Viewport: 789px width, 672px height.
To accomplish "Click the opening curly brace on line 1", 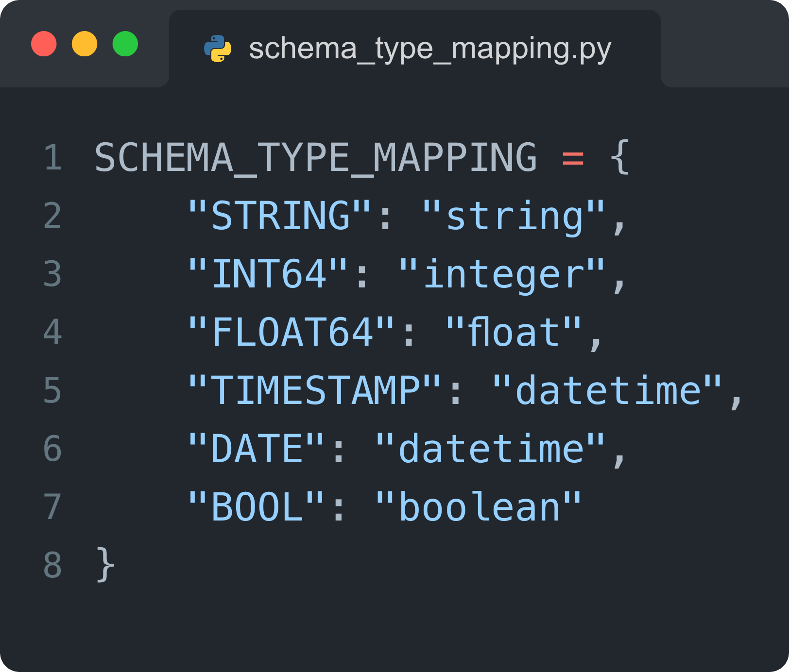I will (x=619, y=157).
